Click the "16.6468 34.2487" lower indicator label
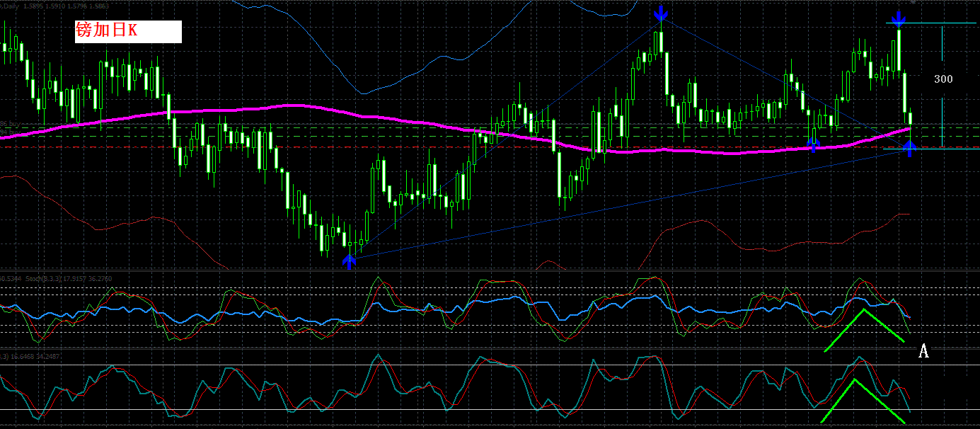 click(x=34, y=356)
